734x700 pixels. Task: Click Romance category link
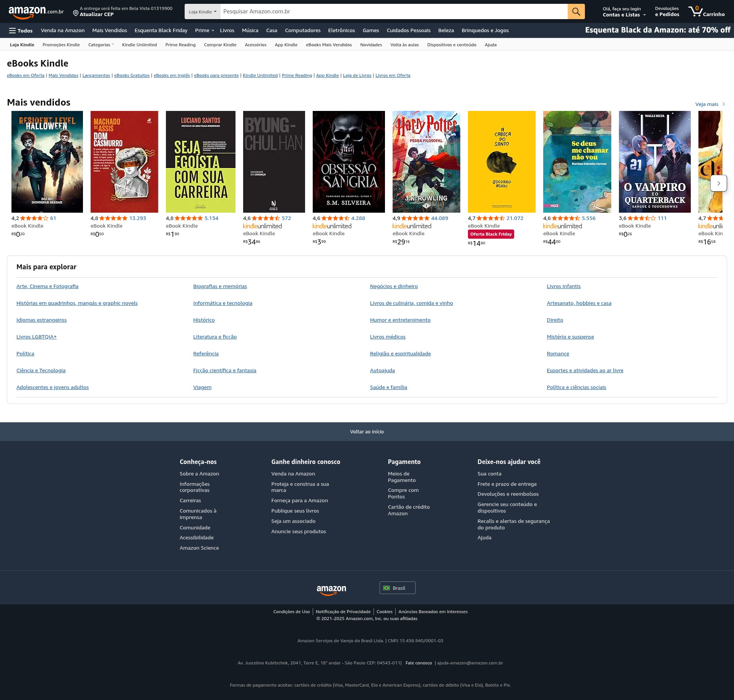(558, 353)
